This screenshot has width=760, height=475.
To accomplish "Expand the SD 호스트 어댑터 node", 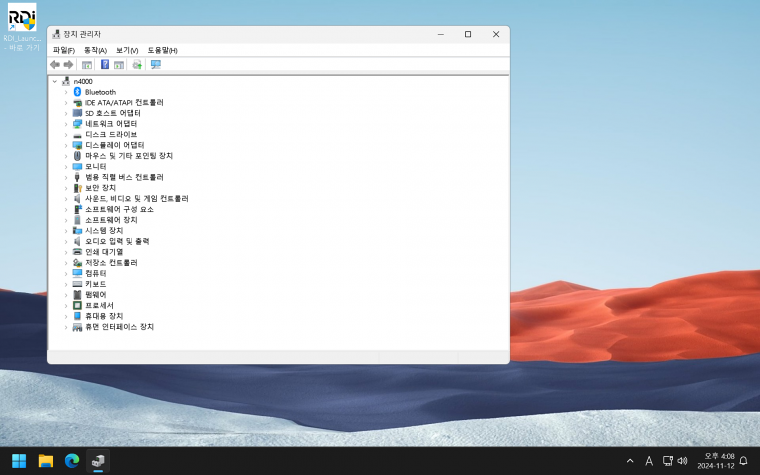I will pyautogui.click(x=66, y=113).
